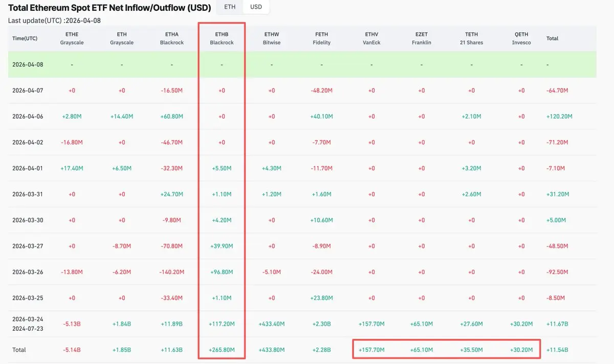Click the TETH 21 Shares column header
This screenshot has width=614, height=364.
click(471, 38)
